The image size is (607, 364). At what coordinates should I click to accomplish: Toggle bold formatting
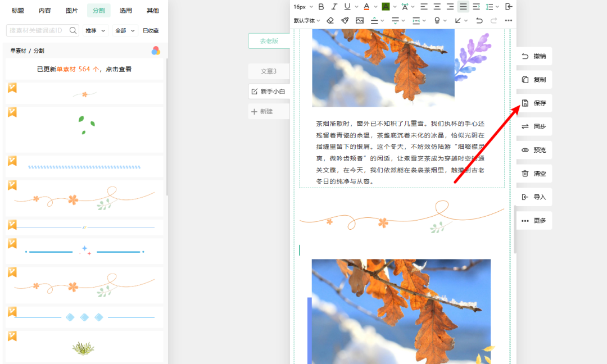click(321, 7)
